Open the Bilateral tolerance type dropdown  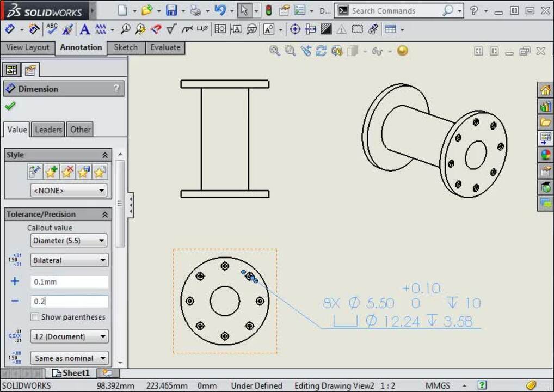click(69, 260)
